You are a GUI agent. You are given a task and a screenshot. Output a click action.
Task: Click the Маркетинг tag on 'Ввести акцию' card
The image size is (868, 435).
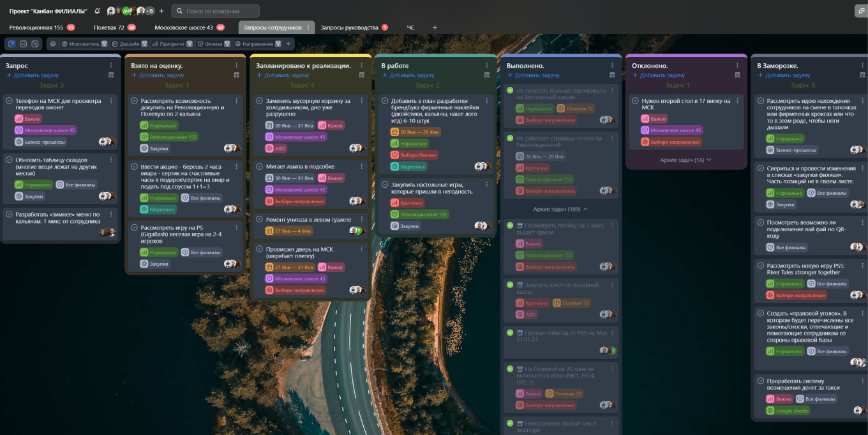(157, 210)
